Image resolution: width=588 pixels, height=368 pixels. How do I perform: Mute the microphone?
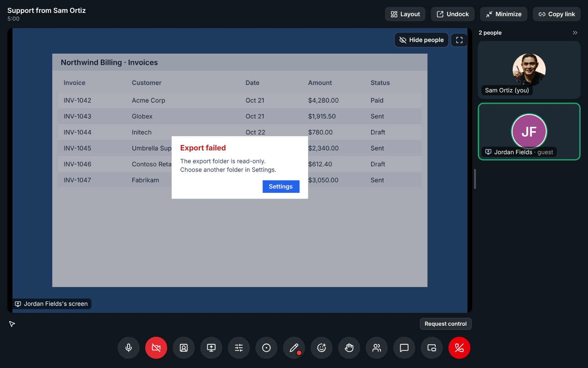[129, 348]
